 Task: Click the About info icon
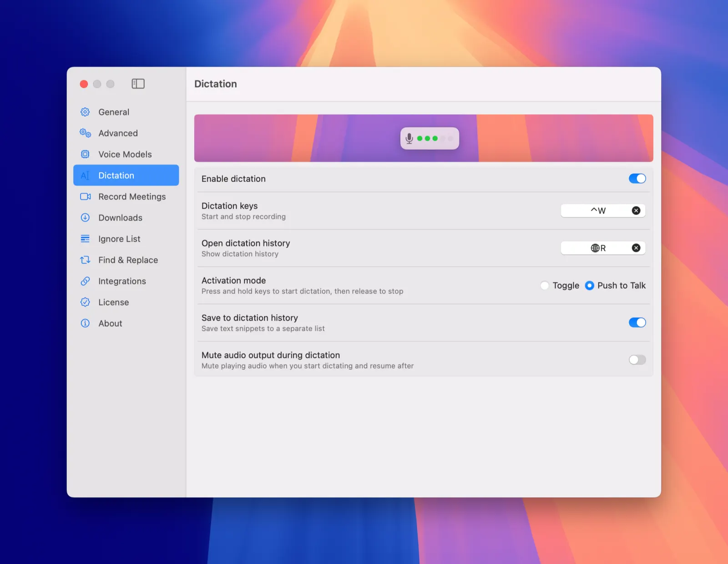[85, 323]
